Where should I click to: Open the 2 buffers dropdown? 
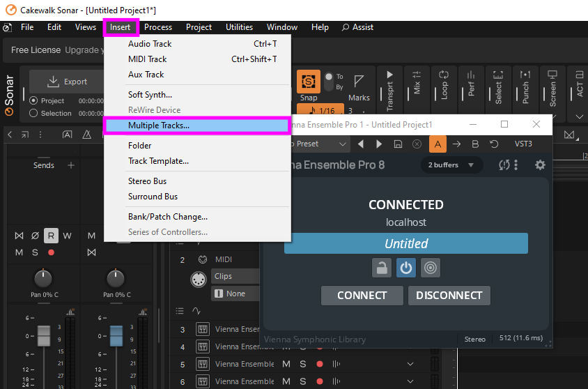[x=451, y=165]
